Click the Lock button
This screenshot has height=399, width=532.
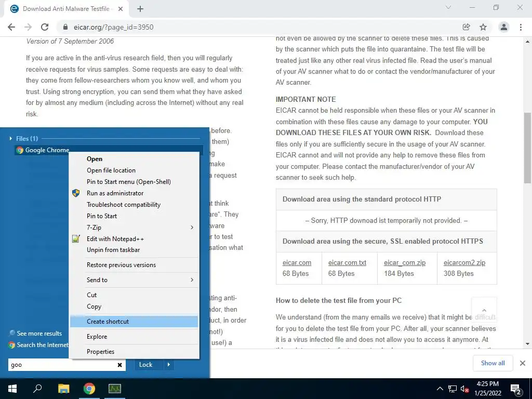coord(145,365)
